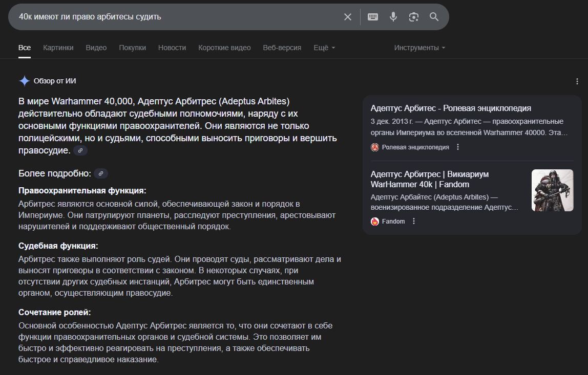Image resolution: width=588 pixels, height=375 pixels.
Task: Open Адептус Арбитрес Викиариум Fandom link
Action: pos(430,179)
